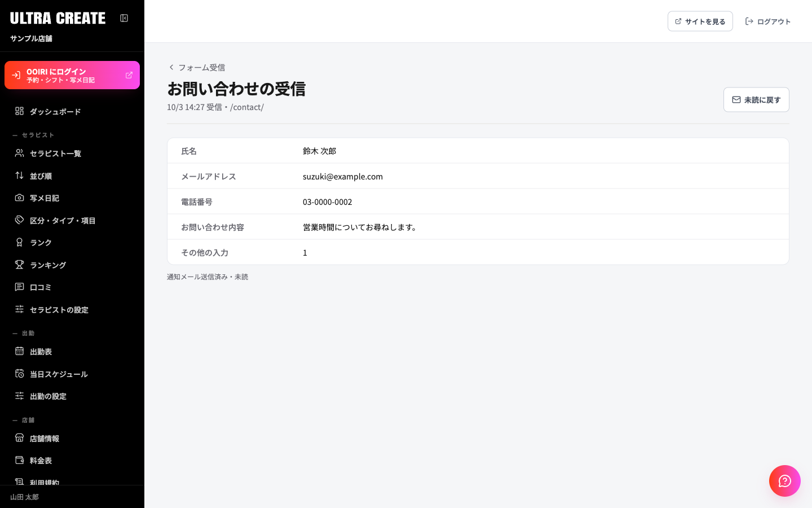Screen dimensions: 812x508
Task: Click the 区分・タイプ・項目 tag icon
Action: tap(19, 220)
